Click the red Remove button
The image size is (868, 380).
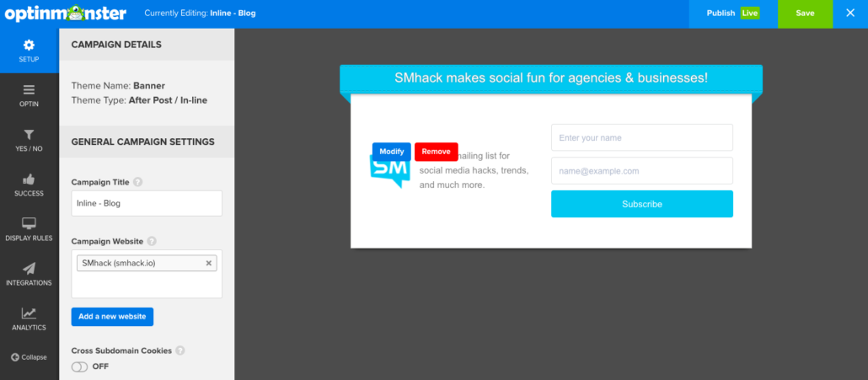[437, 152]
